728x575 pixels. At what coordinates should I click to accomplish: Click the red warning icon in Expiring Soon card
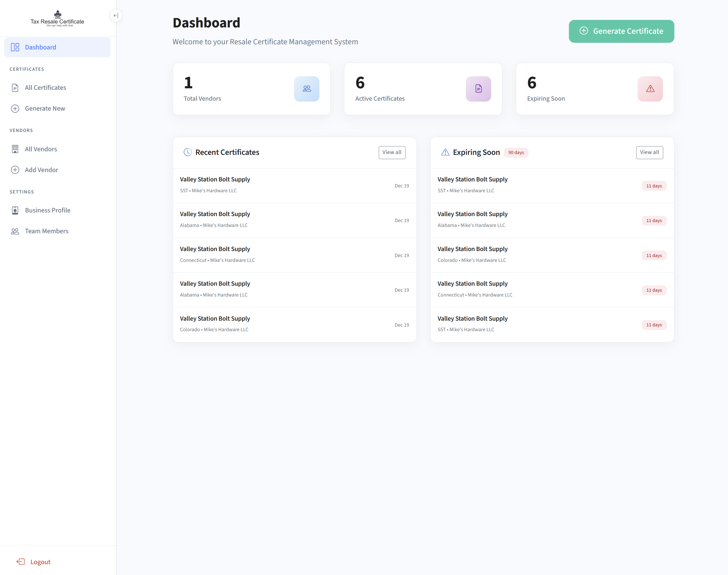(x=650, y=89)
